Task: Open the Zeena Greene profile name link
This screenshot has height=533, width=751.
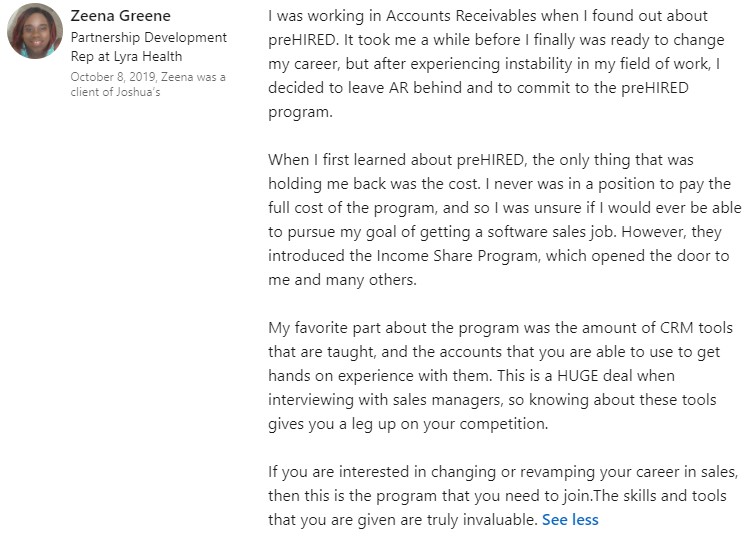Action: pos(120,16)
